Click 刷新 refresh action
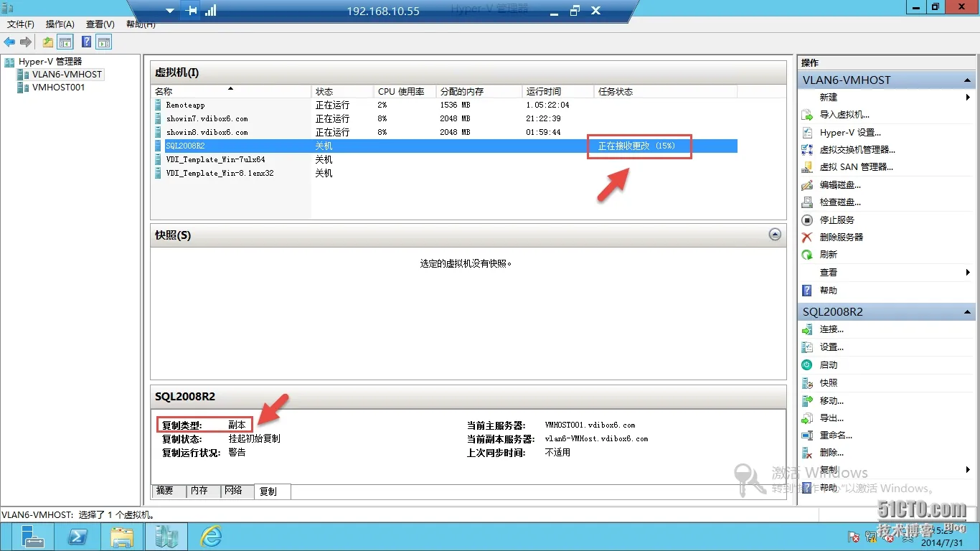 pos(829,255)
